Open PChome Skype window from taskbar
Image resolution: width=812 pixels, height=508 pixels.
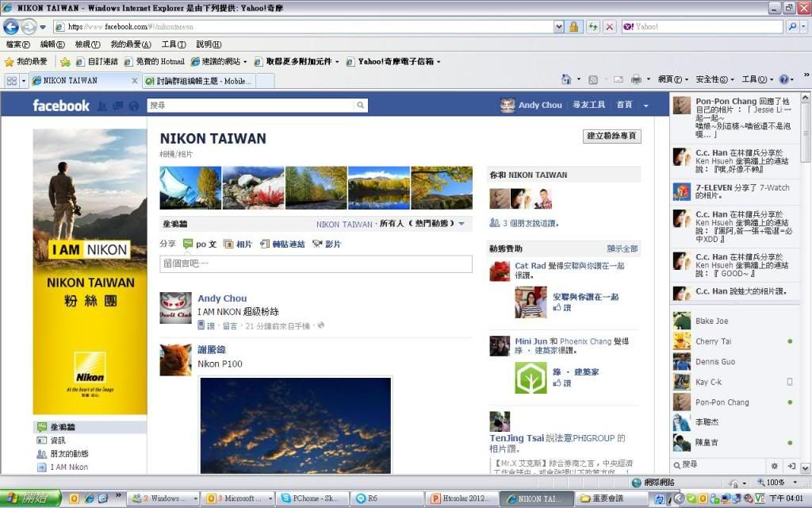(x=312, y=498)
